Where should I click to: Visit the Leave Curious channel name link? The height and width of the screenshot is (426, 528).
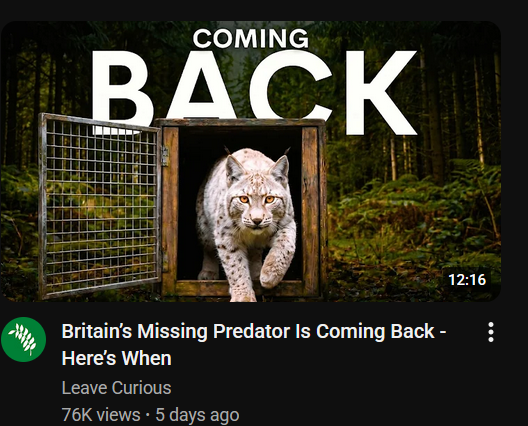117,388
